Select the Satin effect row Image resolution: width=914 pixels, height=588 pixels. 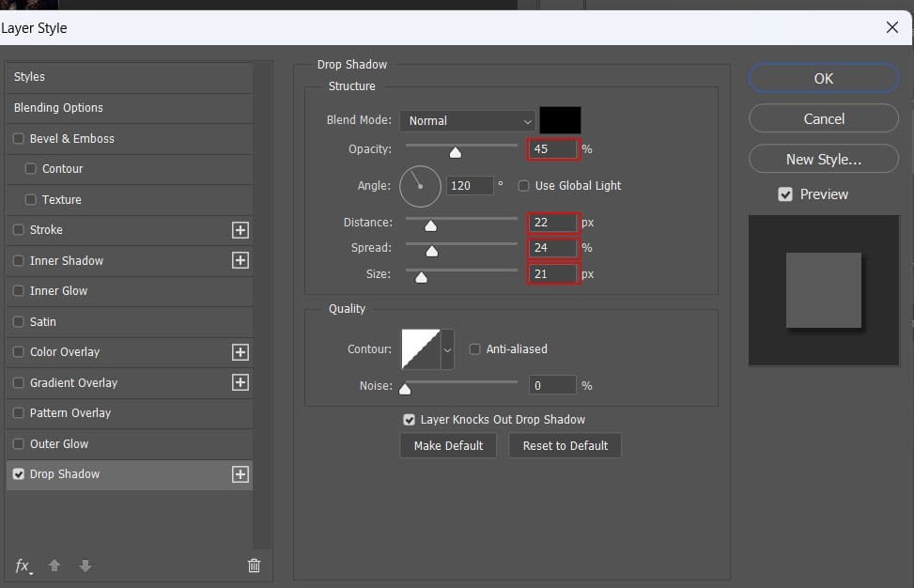tap(130, 321)
